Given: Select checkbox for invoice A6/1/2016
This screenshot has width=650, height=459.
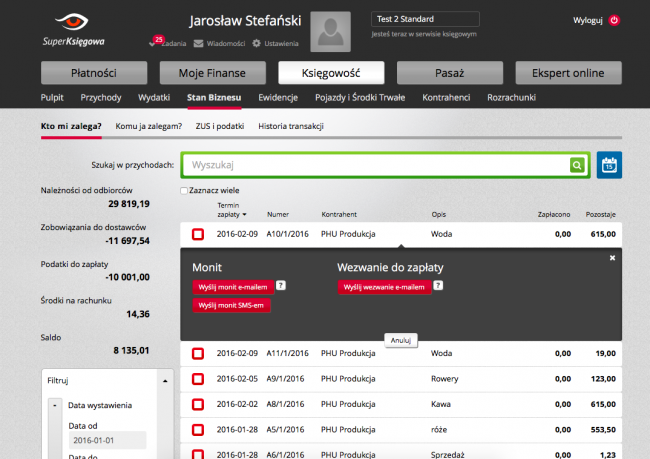Looking at the screenshot, I should (x=198, y=454).
